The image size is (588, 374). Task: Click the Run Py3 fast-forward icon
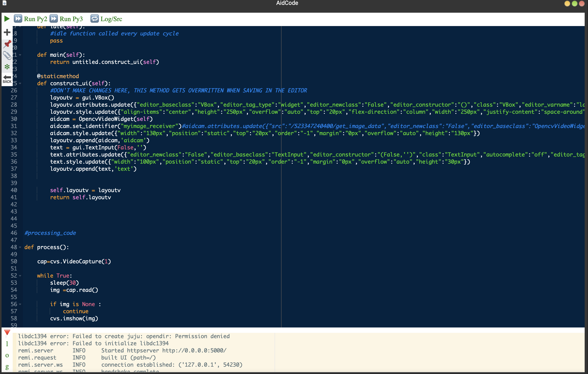click(53, 18)
